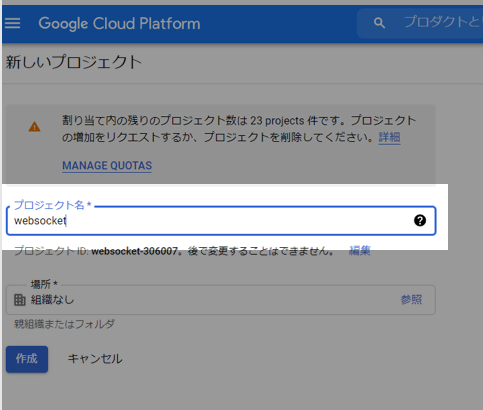This screenshot has height=410, width=483.
Task: Select the websocket-306007 project ID text
Action: pos(134,251)
